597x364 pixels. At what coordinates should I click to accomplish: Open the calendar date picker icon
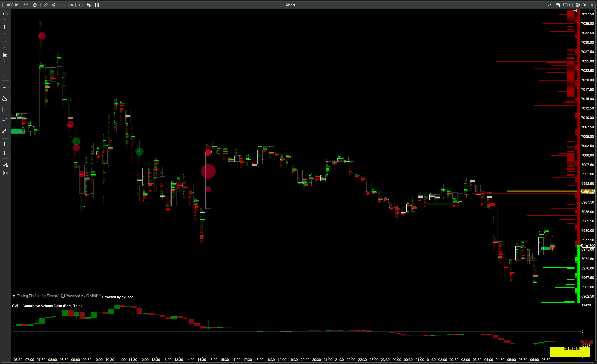[x=558, y=5]
